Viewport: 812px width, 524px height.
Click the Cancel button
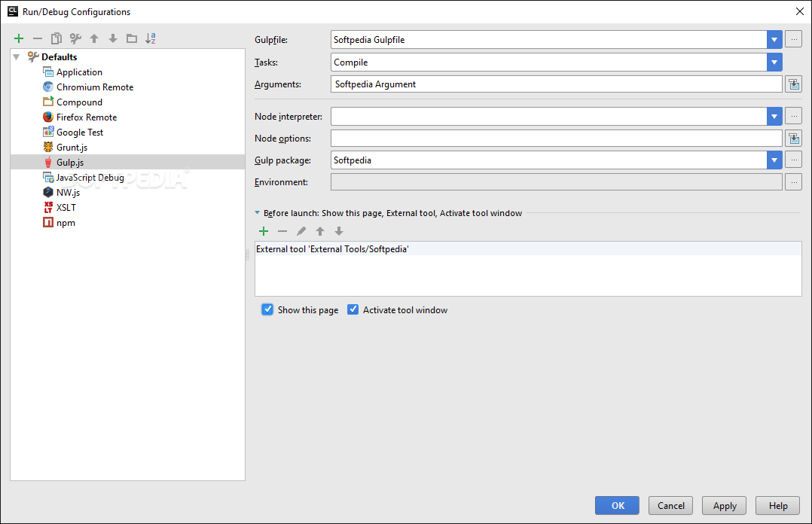pos(670,506)
